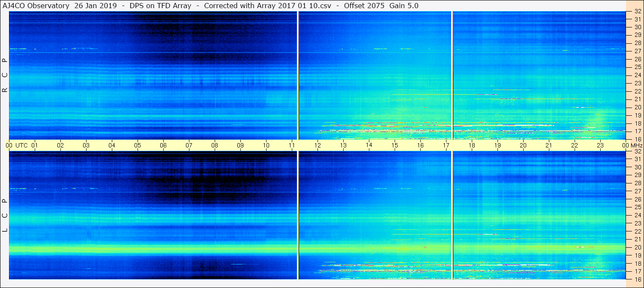The height and width of the screenshot is (288, 644).
Task: Click the 'AJ4CO Observatory' title text
Action: click(36, 6)
